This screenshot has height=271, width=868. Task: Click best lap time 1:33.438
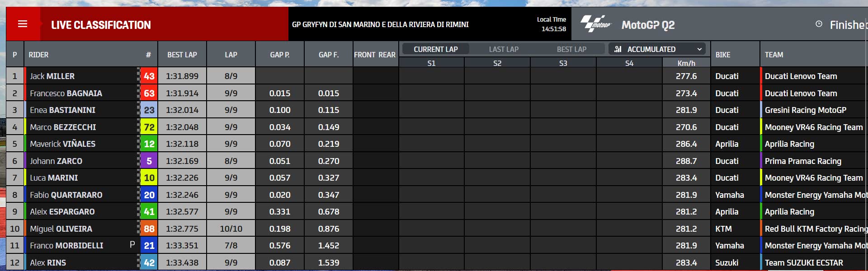coord(182,263)
